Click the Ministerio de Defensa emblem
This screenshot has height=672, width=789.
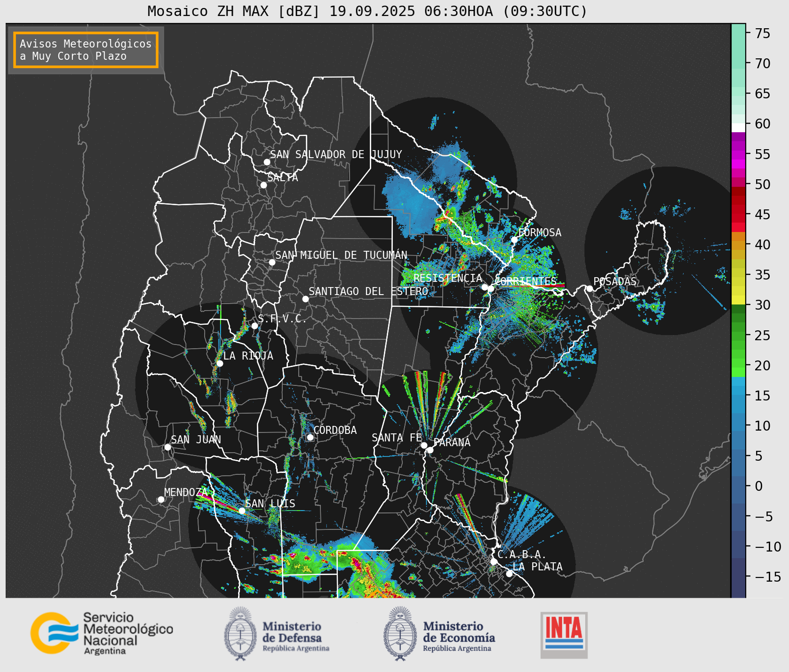(x=240, y=633)
